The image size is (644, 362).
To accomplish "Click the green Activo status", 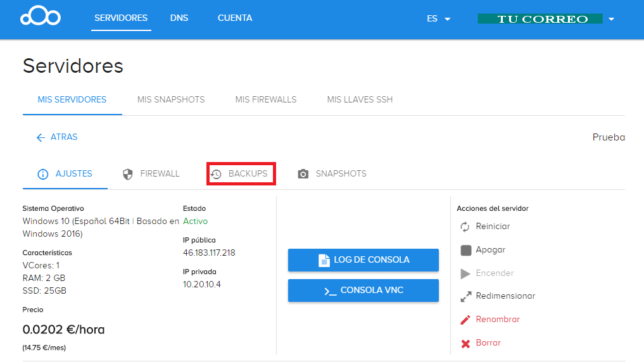I will (196, 222).
